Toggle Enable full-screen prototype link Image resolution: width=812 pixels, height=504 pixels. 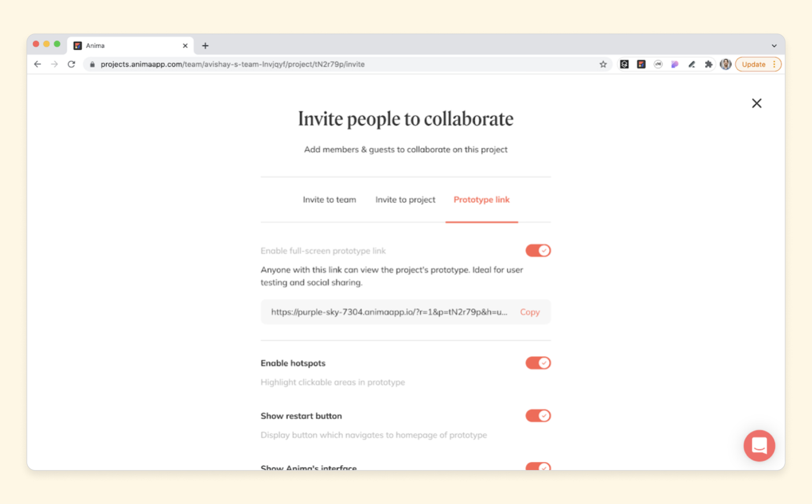pyautogui.click(x=538, y=251)
